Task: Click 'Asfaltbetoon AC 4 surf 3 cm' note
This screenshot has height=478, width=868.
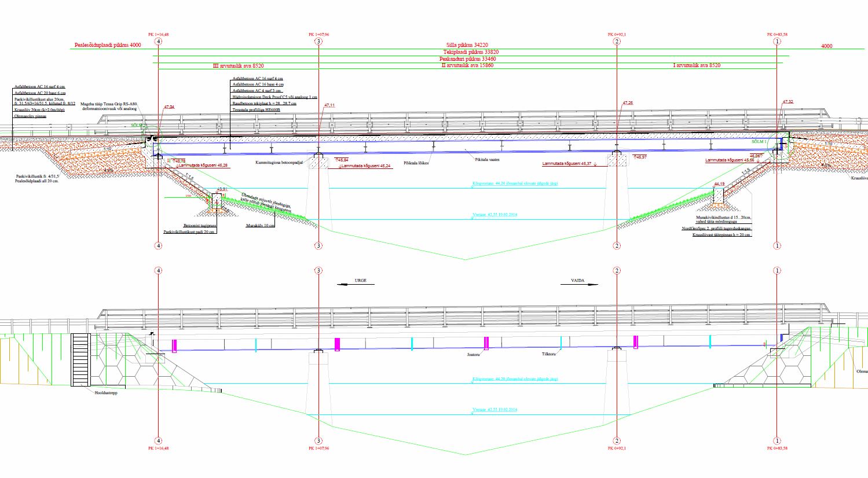Action: click(x=257, y=91)
